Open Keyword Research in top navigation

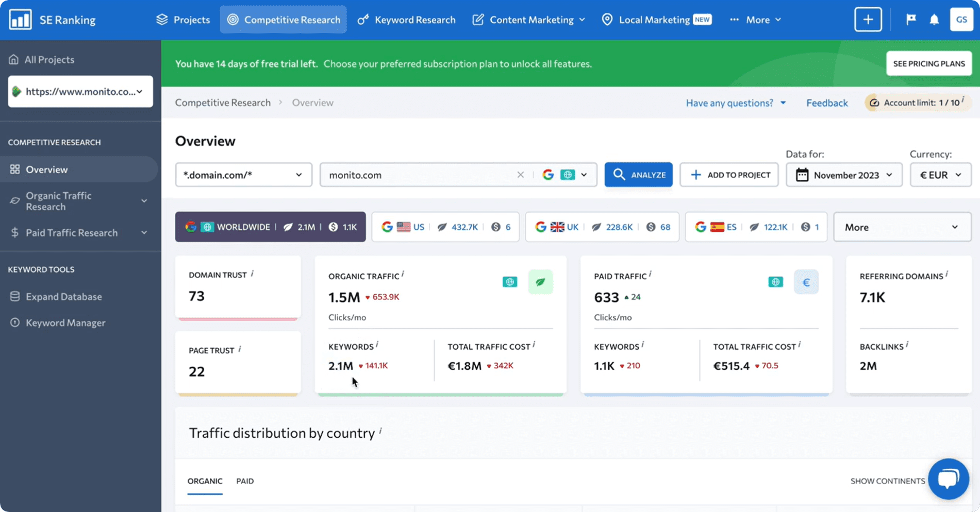[406, 20]
